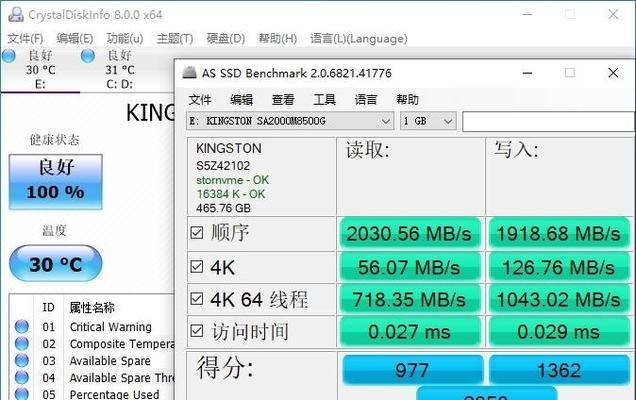
Task: Toggle the 顺序 sequential test checkbox
Action: [197, 233]
